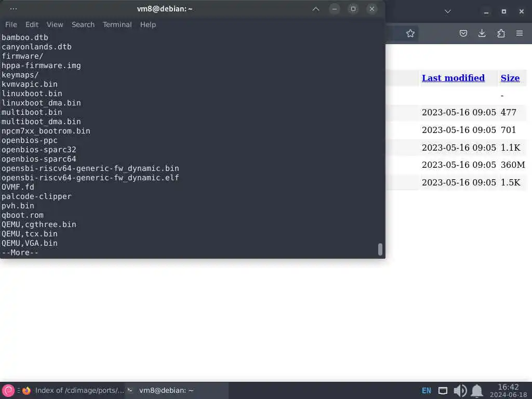Click the 1.1K size cell
This screenshot has height=399, width=532.
tap(510, 148)
